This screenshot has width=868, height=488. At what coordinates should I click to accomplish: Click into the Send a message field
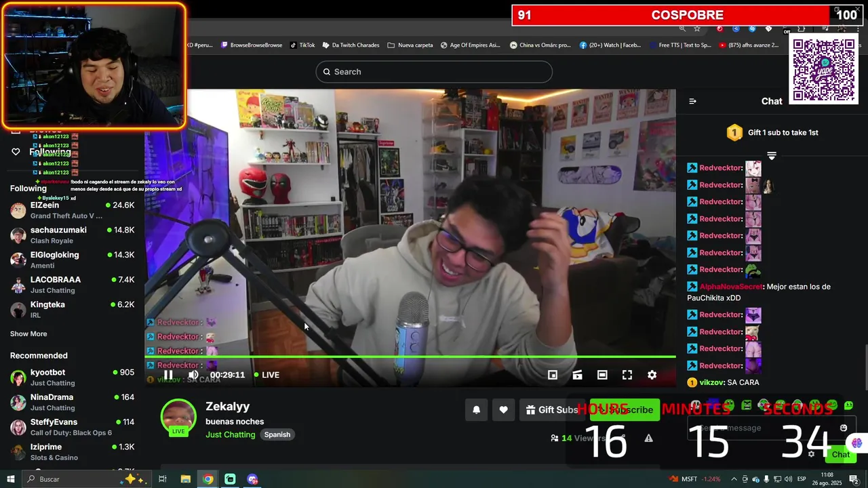(763, 428)
